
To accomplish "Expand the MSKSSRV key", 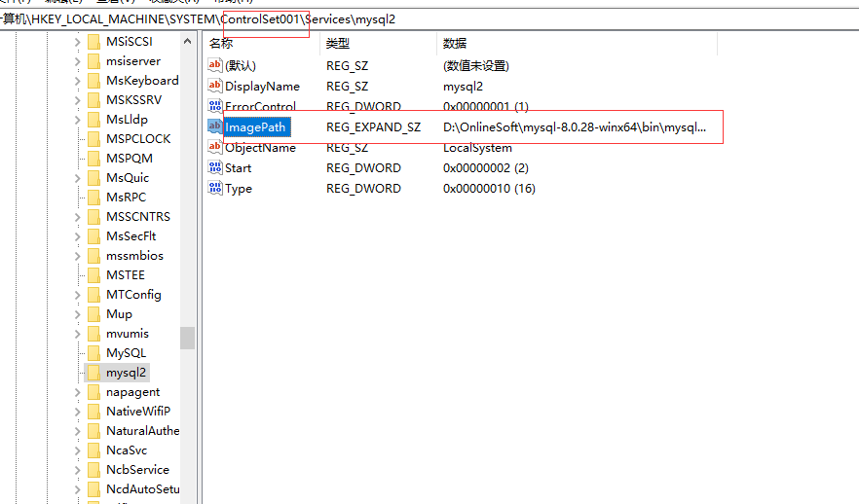I will pyautogui.click(x=77, y=100).
